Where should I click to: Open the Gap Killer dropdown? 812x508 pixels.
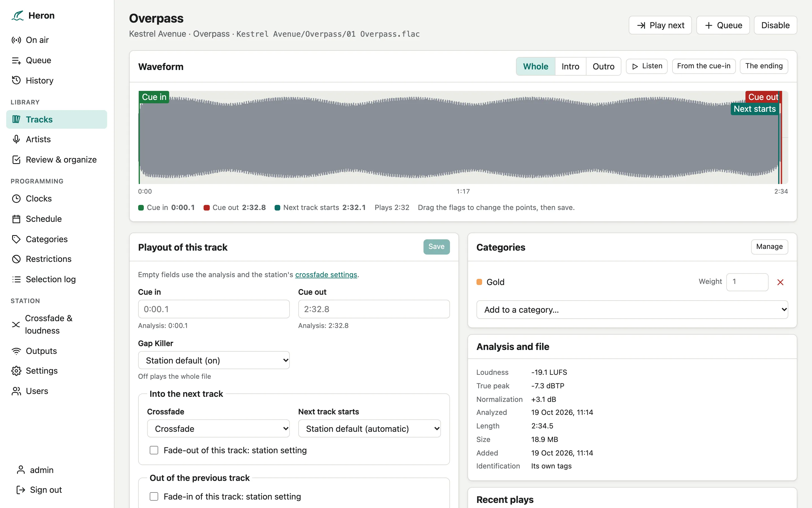click(x=214, y=360)
